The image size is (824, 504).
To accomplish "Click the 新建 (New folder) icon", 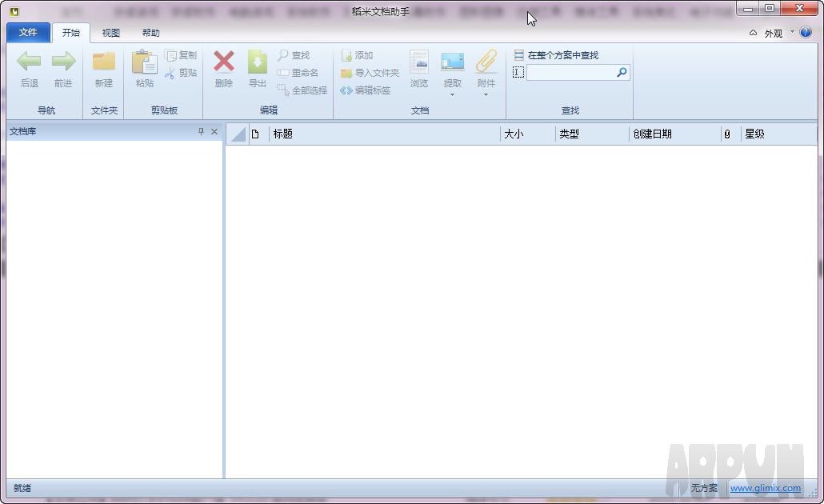I will coord(104,62).
